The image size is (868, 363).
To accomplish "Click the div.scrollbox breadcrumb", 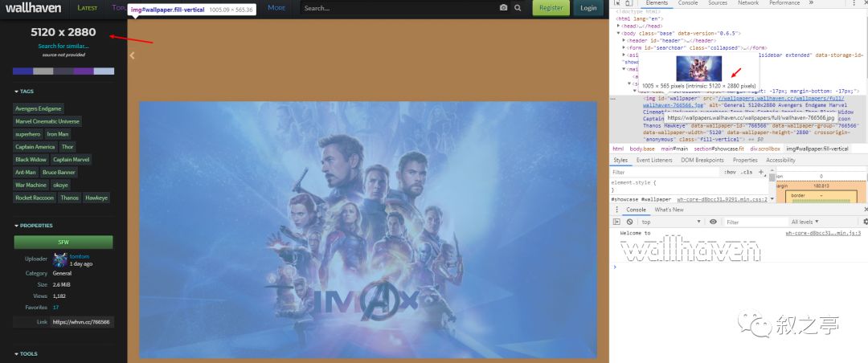I will coord(765,149).
